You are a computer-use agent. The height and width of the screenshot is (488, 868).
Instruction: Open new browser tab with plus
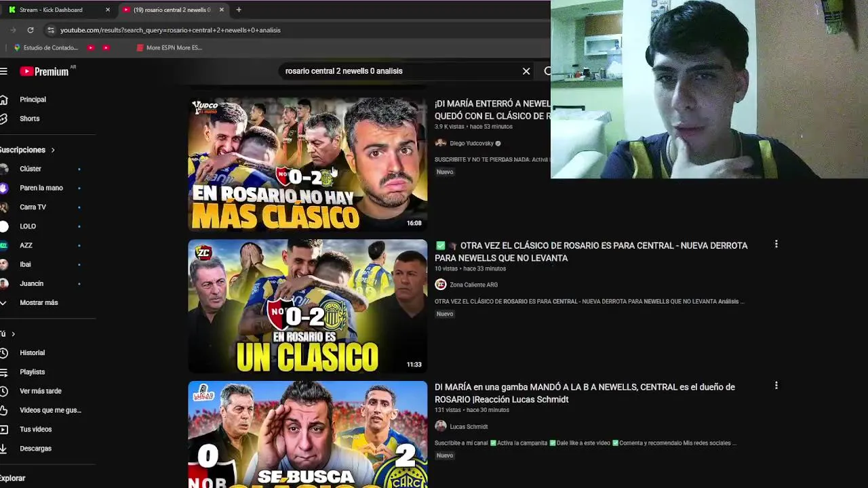point(238,9)
